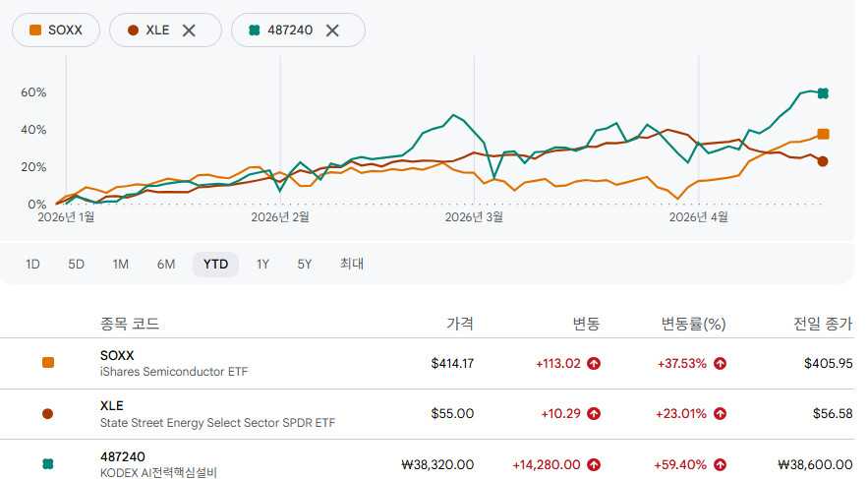Click the orange SOXX chart end marker

(x=823, y=134)
